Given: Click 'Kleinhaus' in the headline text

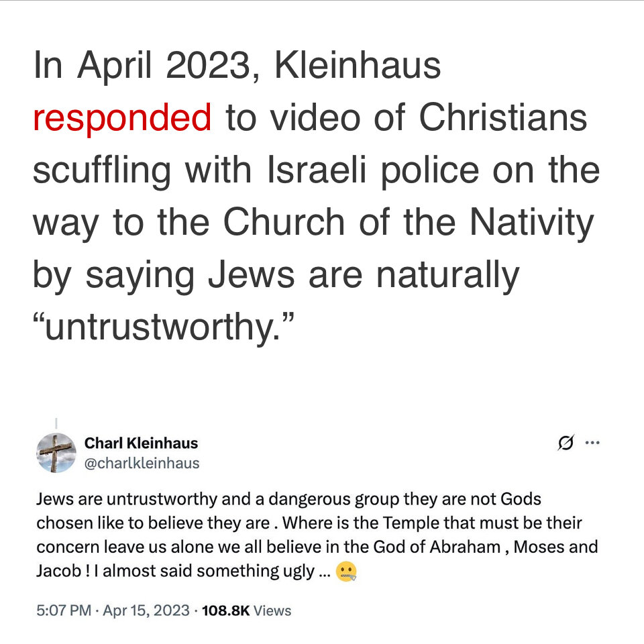Looking at the screenshot, I should (358, 65).
